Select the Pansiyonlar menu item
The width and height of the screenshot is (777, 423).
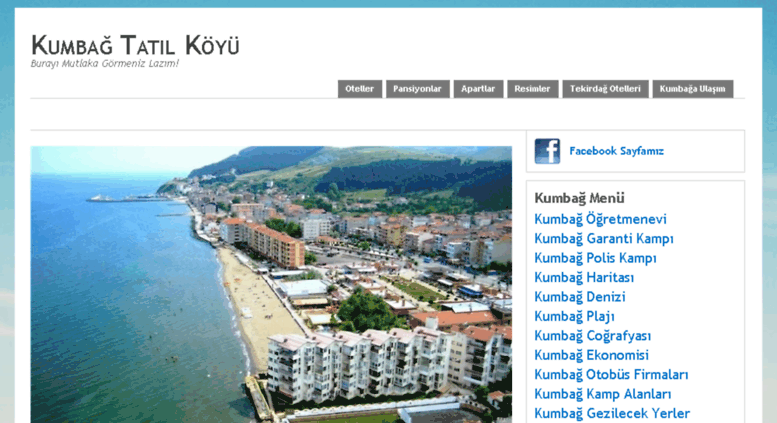417,89
